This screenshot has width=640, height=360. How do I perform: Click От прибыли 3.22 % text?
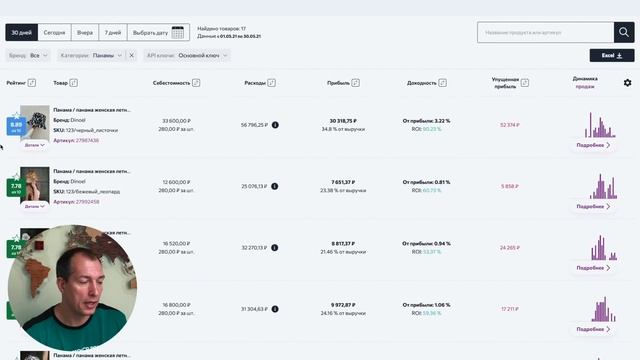point(426,121)
